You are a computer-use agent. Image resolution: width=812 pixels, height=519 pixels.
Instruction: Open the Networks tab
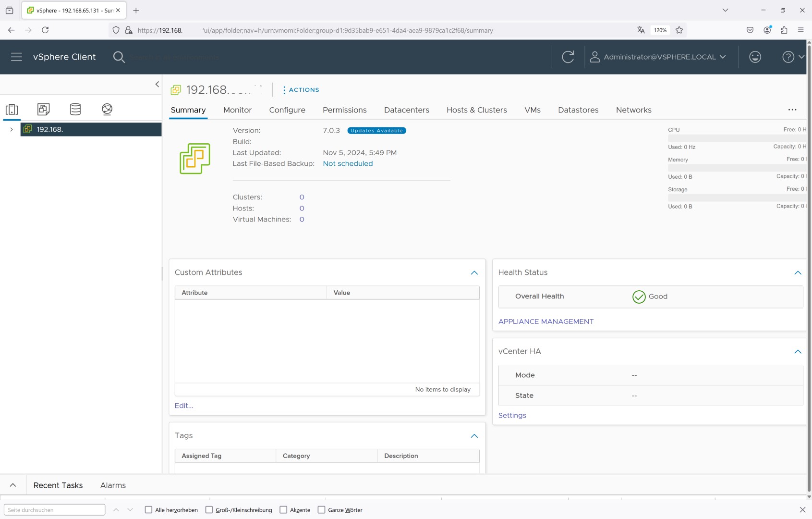click(633, 110)
